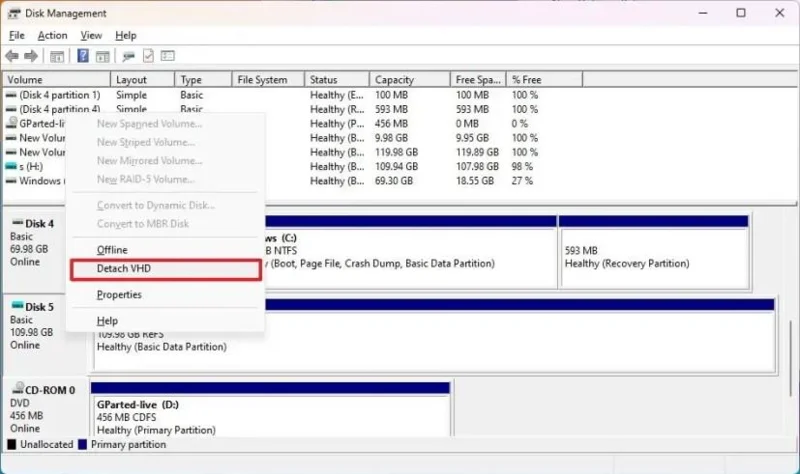The height and width of the screenshot is (474, 800).
Task: Click the teal drive icon beside s (H:)
Action: (11, 166)
